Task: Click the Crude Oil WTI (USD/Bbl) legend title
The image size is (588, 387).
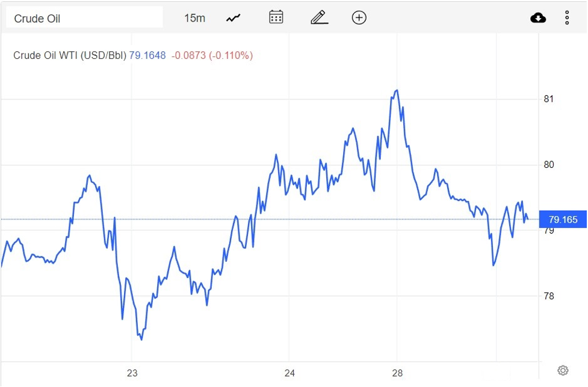Action: (x=70, y=55)
